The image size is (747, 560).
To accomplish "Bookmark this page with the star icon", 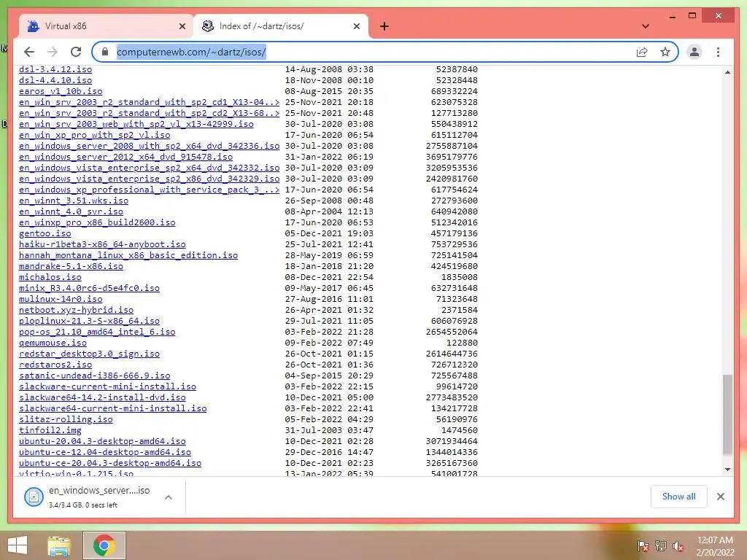I will [665, 52].
